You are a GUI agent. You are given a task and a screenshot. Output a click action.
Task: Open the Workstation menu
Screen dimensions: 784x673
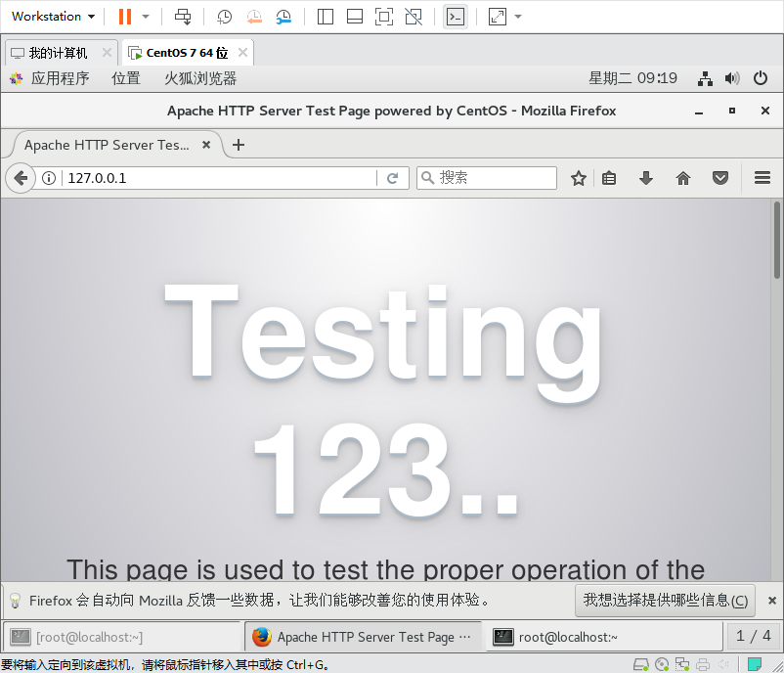click(x=49, y=16)
